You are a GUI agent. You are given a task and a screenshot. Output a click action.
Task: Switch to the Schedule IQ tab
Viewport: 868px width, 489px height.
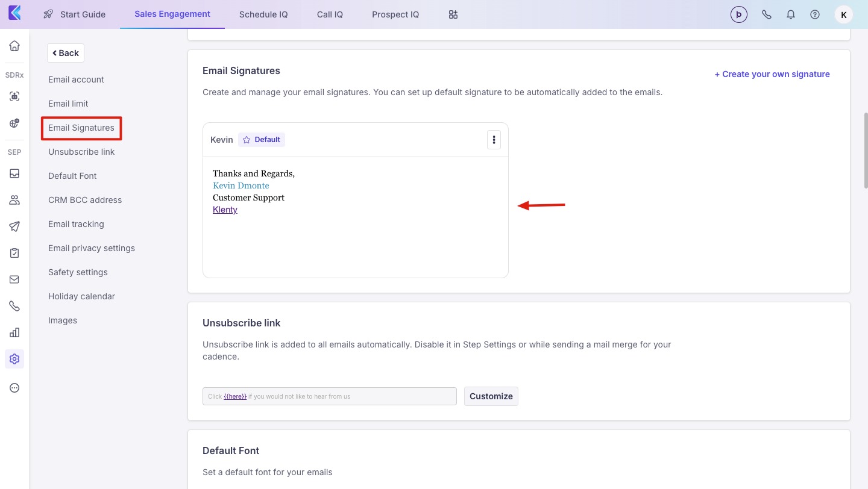click(263, 14)
